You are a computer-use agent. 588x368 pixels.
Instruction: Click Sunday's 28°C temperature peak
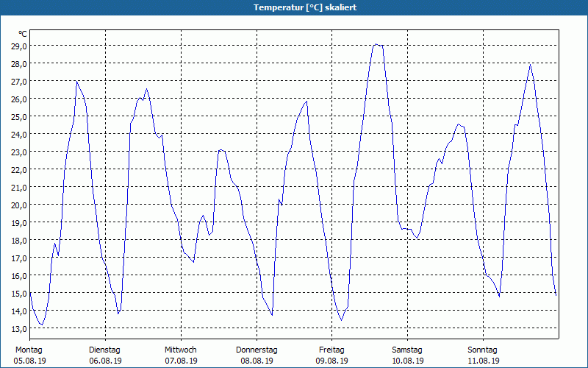click(530, 65)
